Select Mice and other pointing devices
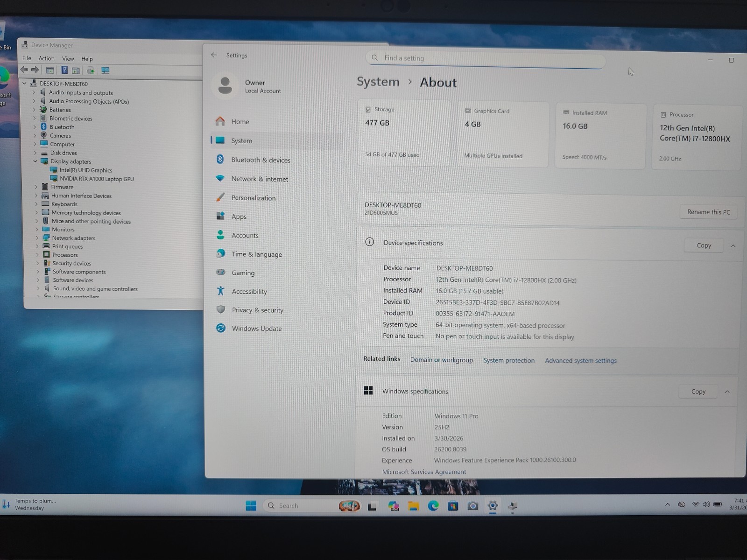 (91, 221)
